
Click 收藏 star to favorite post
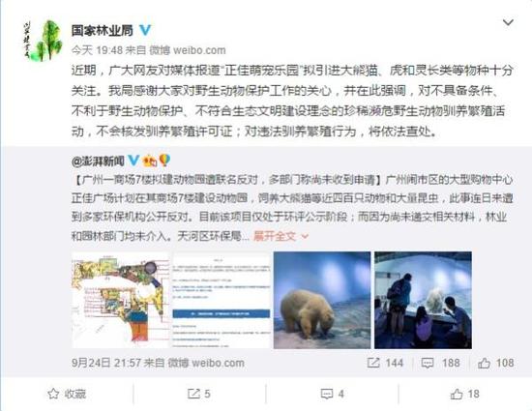[x=67, y=394]
